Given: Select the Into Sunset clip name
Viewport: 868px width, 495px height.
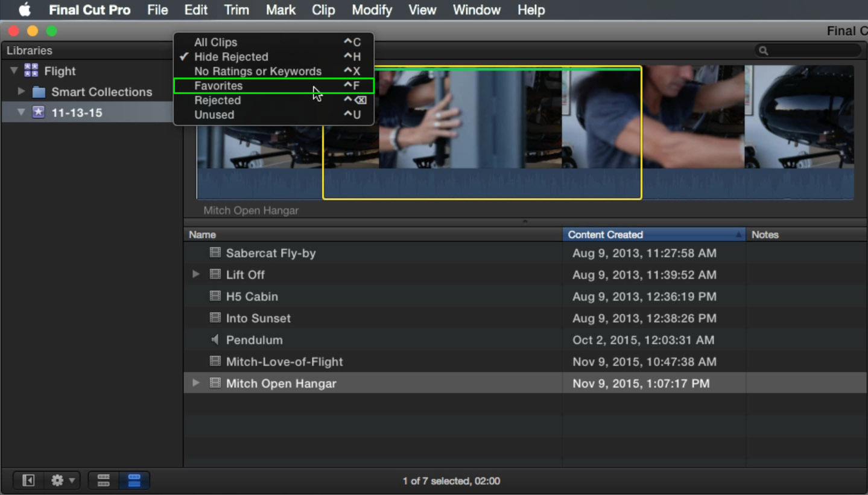Looking at the screenshot, I should pyautogui.click(x=258, y=318).
